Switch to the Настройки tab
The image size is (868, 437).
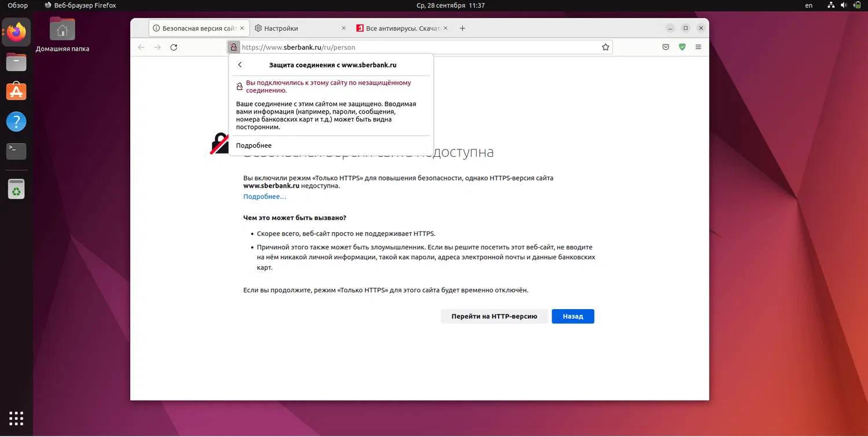pos(301,28)
